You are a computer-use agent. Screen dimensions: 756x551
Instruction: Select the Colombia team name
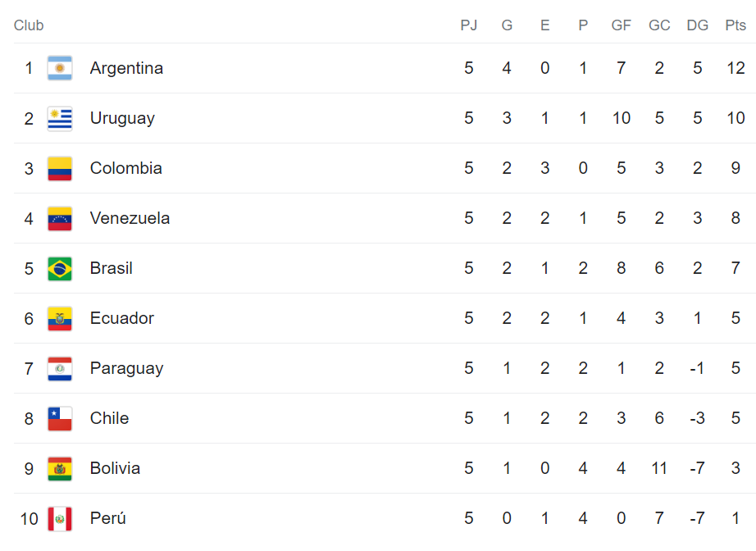tap(125, 168)
